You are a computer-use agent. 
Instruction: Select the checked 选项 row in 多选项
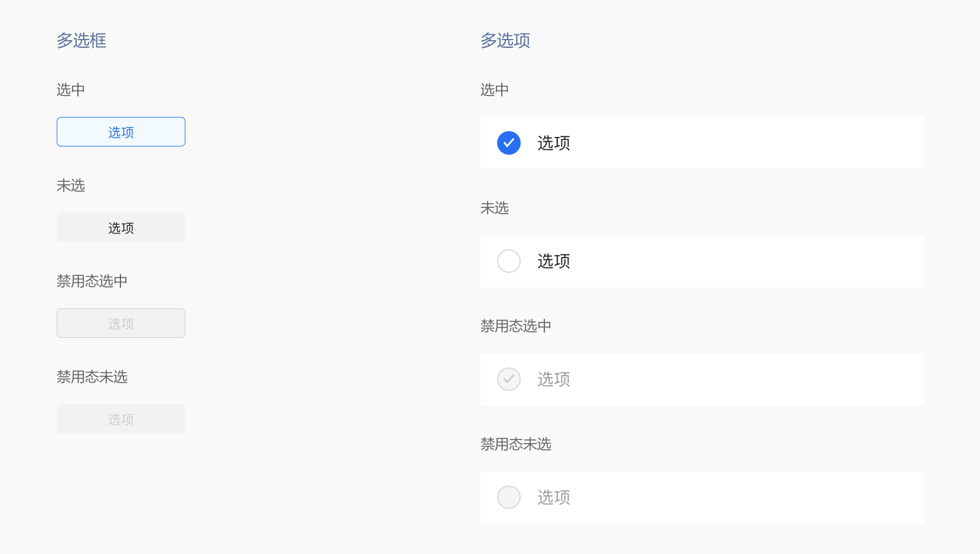(701, 143)
